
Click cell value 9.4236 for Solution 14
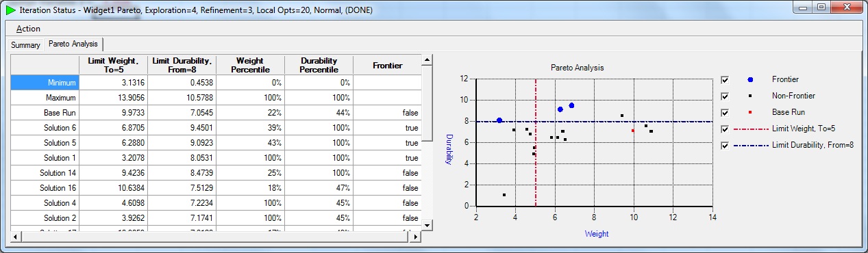click(x=113, y=172)
